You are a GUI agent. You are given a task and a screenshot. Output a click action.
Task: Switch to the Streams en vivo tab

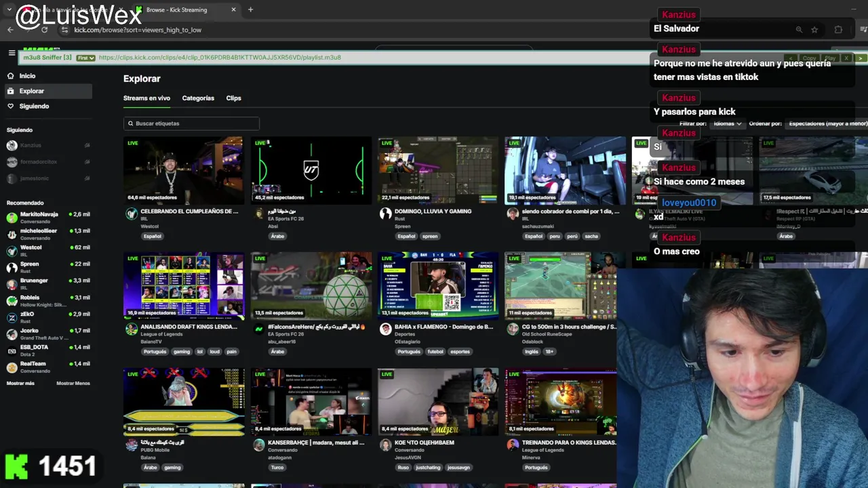click(146, 98)
